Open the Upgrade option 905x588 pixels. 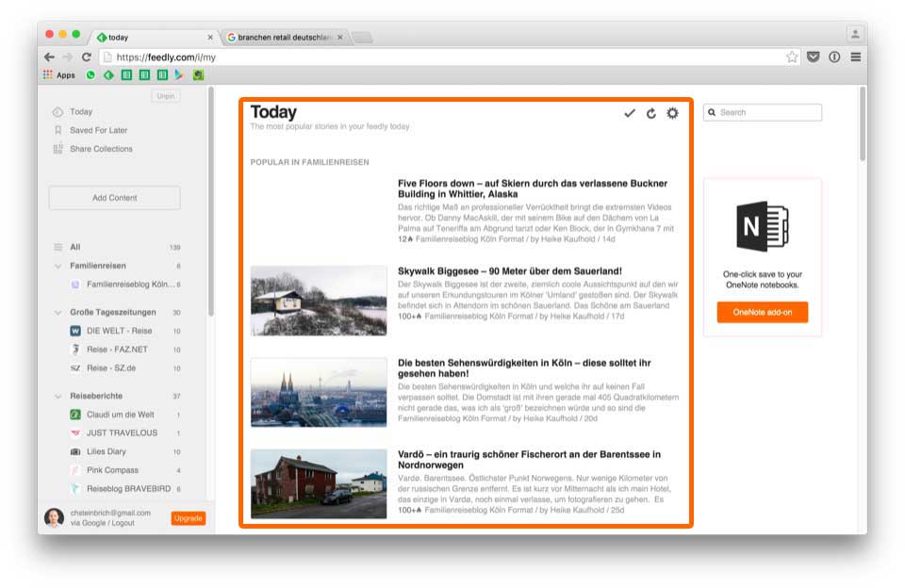pos(188,517)
